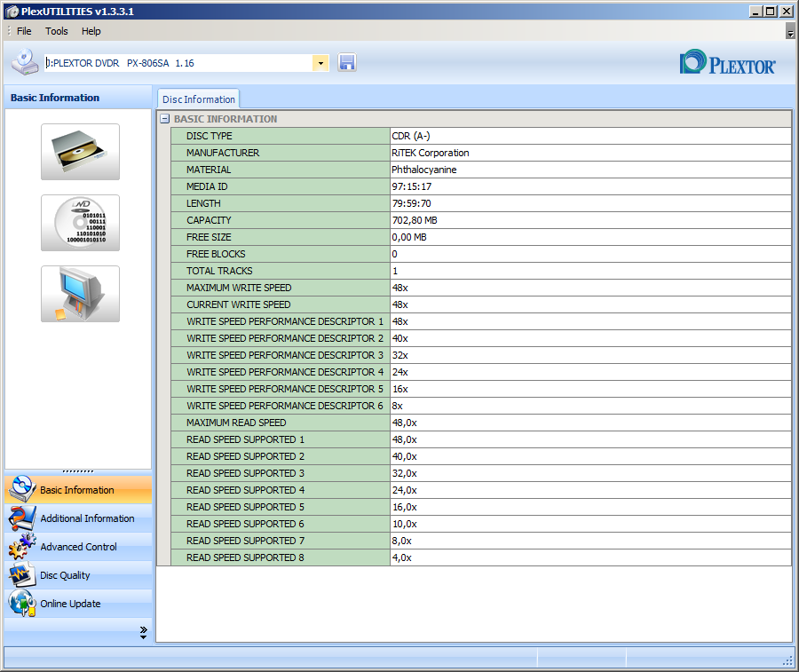Click the TOTAL TRACKS row label
The image size is (799, 672).
219,271
